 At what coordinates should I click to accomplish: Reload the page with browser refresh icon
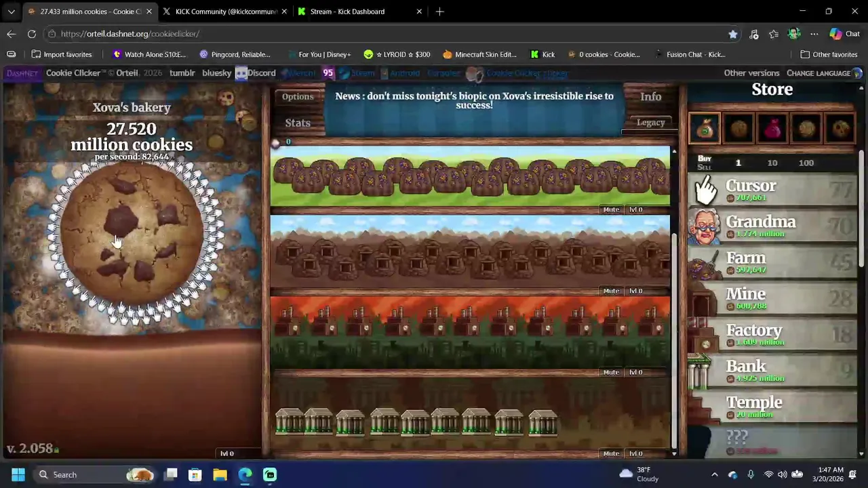[32, 34]
